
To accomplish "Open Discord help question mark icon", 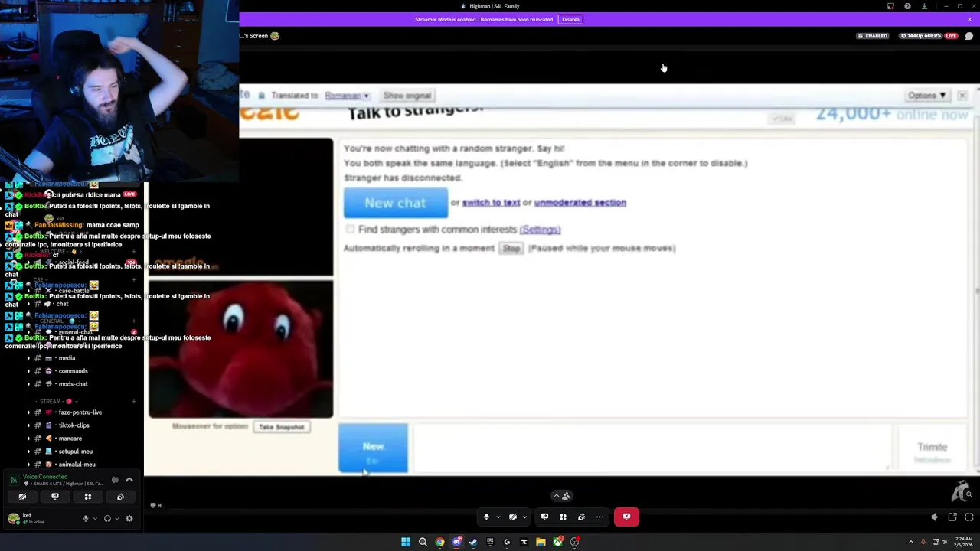I will click(907, 6).
